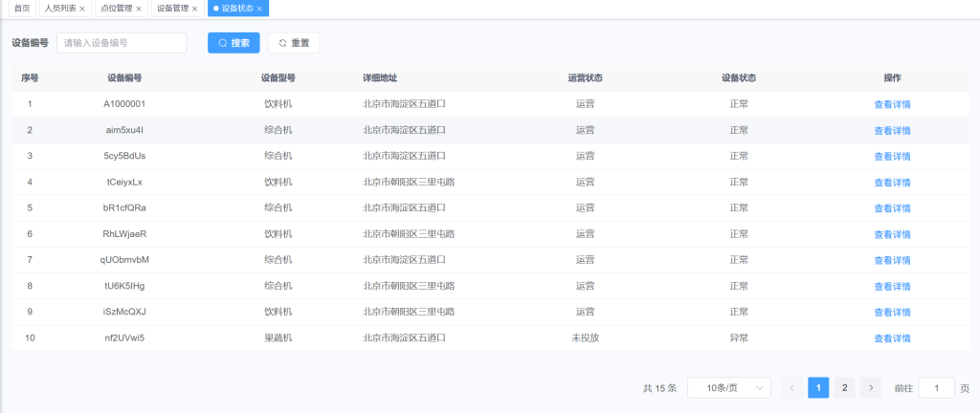Open the 10条/页 page size dropdown

pyautogui.click(x=728, y=387)
